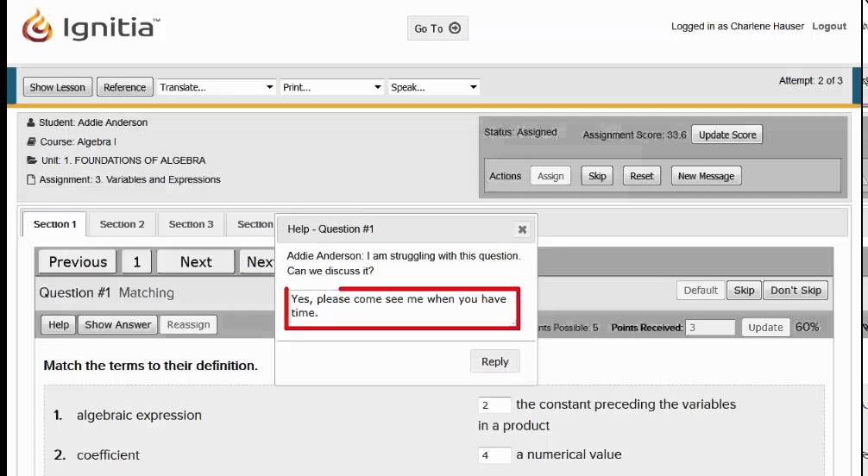Click the Don't Skip button
Image resolution: width=868 pixels, height=476 pixels.
pyautogui.click(x=796, y=291)
